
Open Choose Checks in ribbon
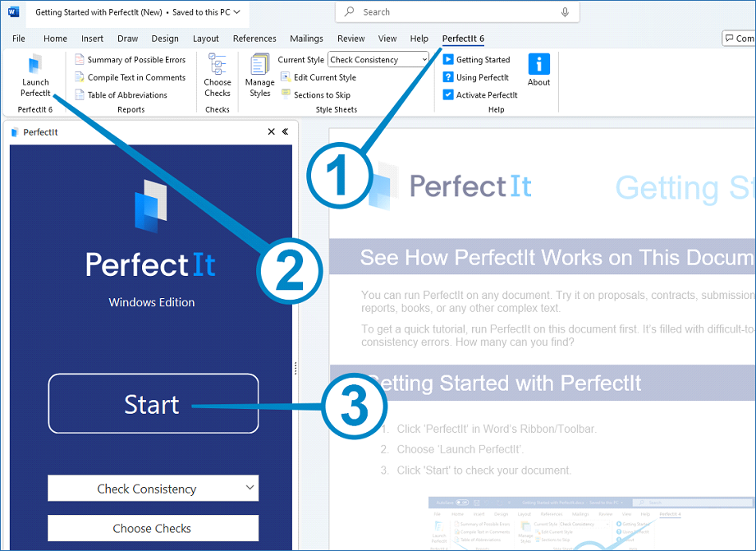coord(218,76)
